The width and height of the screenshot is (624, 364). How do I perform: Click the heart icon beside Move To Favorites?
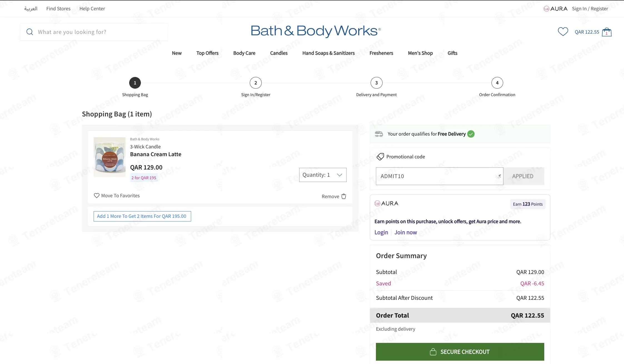click(x=96, y=196)
